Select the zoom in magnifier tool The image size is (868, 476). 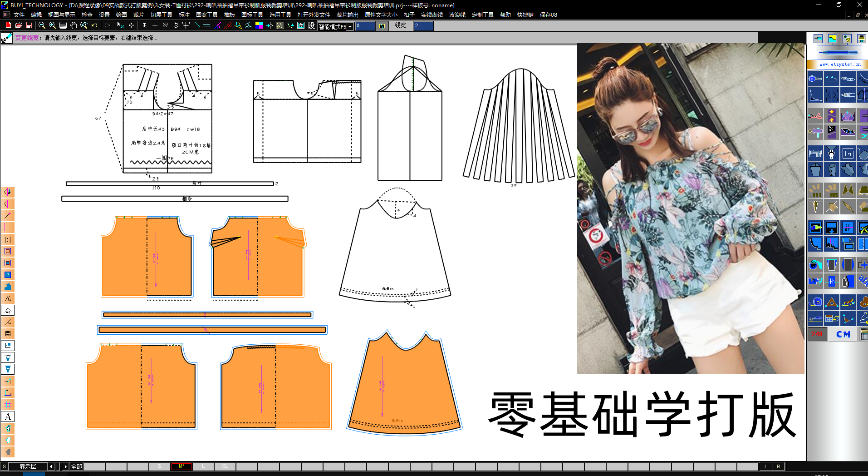point(52,25)
